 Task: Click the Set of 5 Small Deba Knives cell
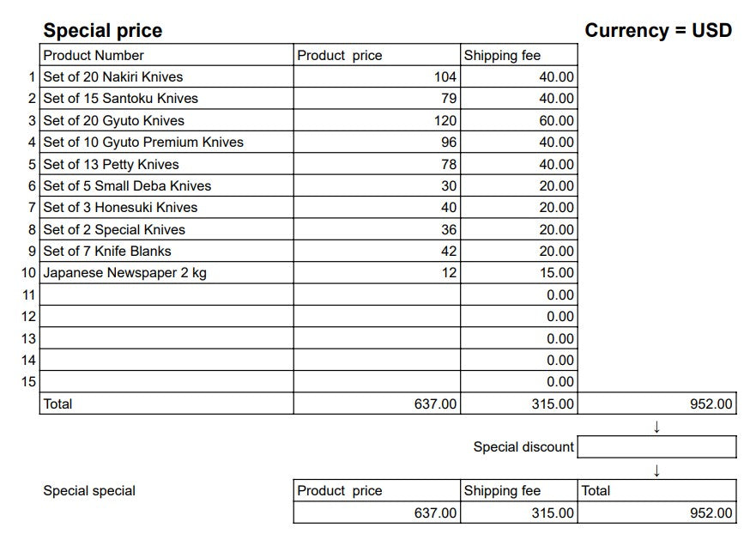(166, 185)
